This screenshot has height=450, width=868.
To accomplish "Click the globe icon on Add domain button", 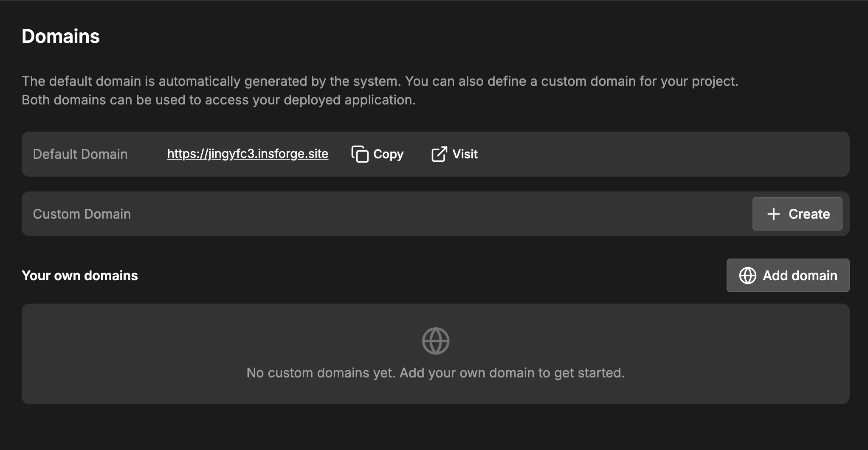I will [x=748, y=275].
